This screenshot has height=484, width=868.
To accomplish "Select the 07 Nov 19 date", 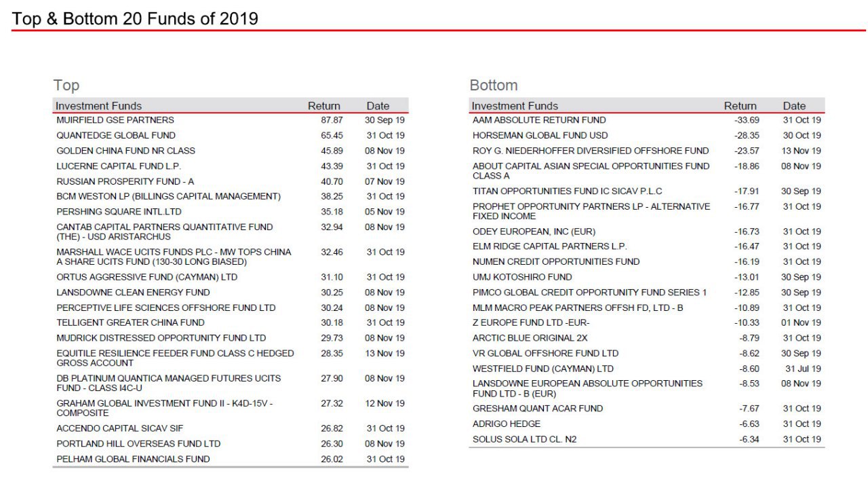I will (x=384, y=181).
